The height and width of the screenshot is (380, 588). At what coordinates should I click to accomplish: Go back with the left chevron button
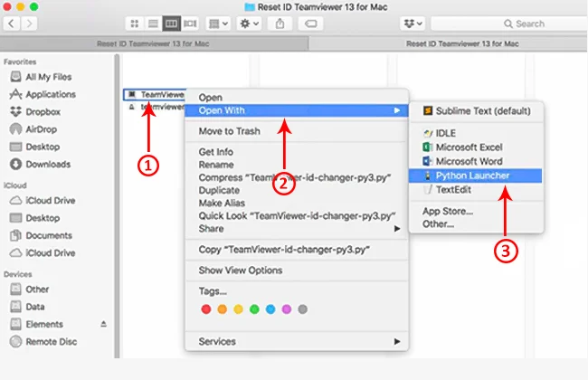12,24
